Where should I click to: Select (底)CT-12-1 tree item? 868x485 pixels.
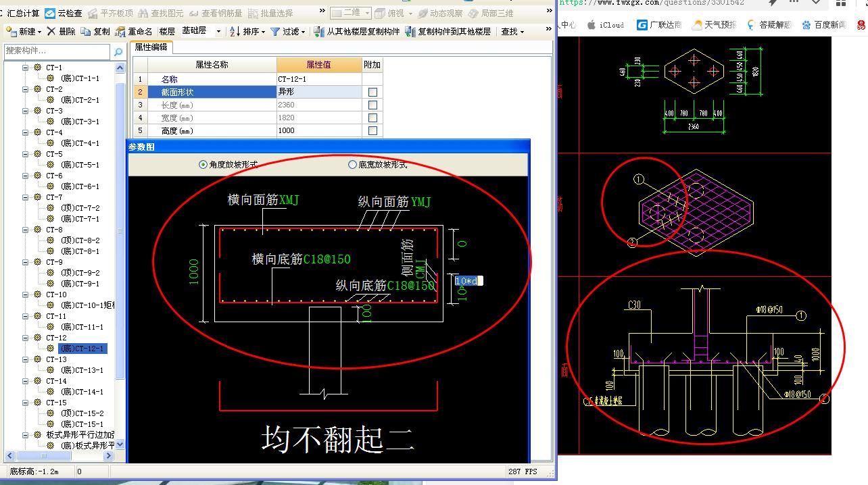click(82, 349)
